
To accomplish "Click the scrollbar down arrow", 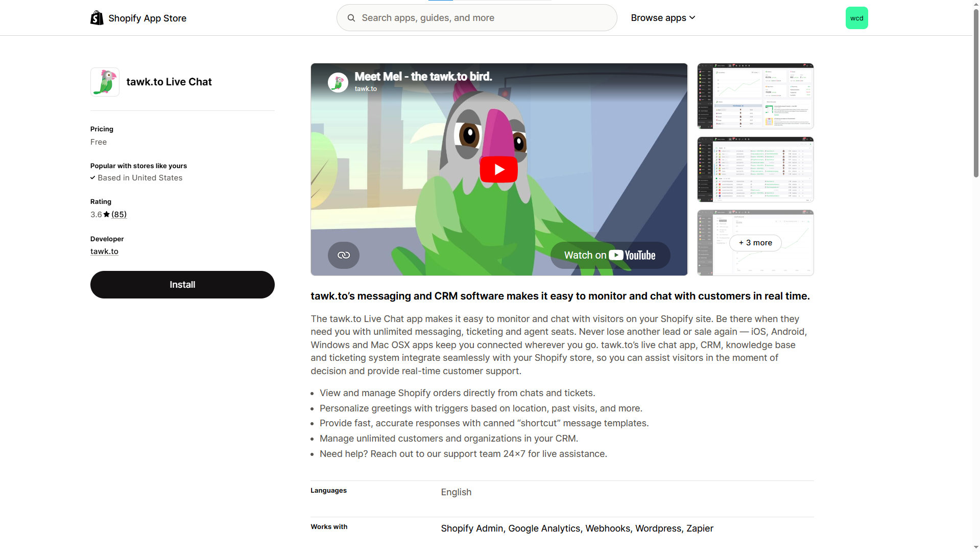I will 976,548.
